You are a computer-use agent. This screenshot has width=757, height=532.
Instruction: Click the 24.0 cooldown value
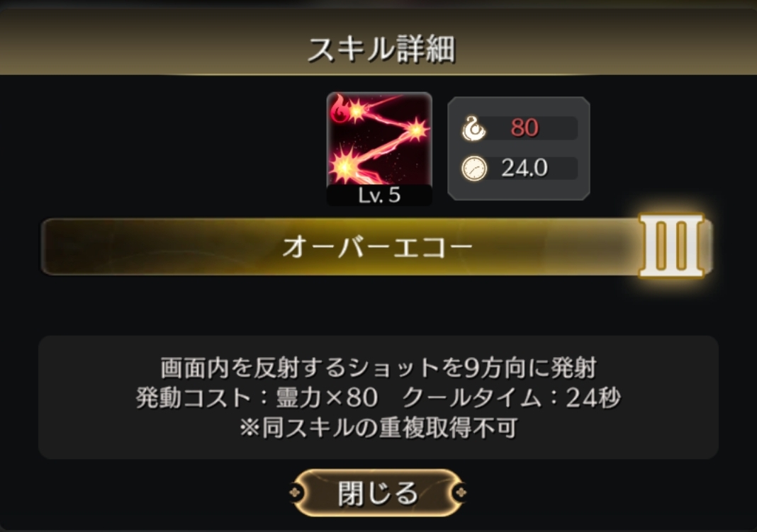525,168
